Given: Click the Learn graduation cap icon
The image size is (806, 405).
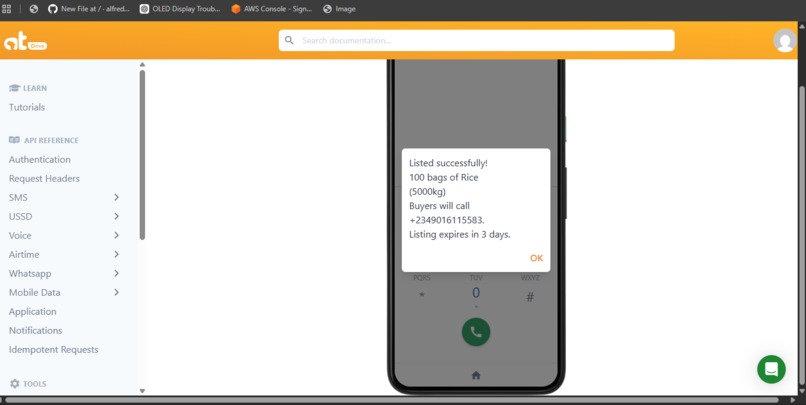Looking at the screenshot, I should (x=14, y=88).
